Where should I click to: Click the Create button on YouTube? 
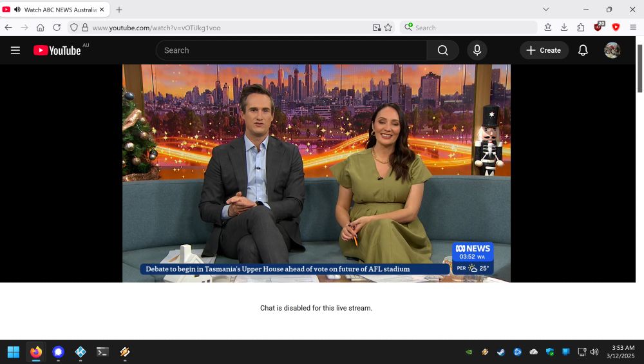point(544,50)
